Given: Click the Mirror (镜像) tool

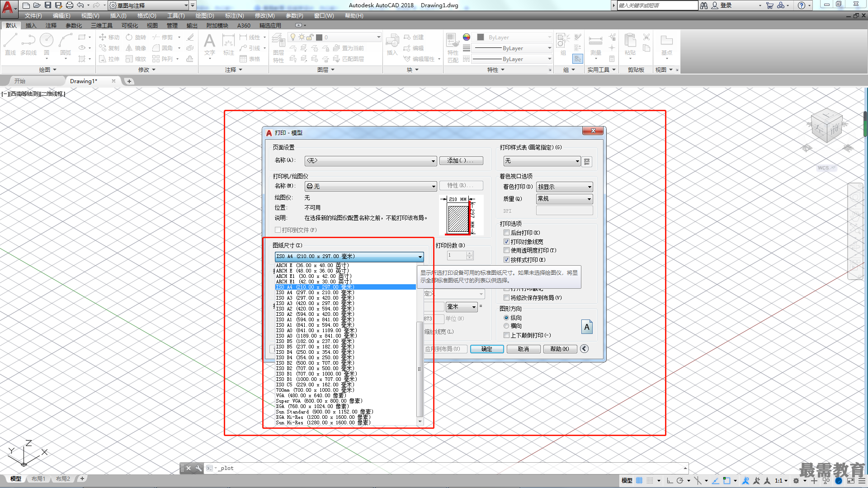Looking at the screenshot, I should 136,48.
